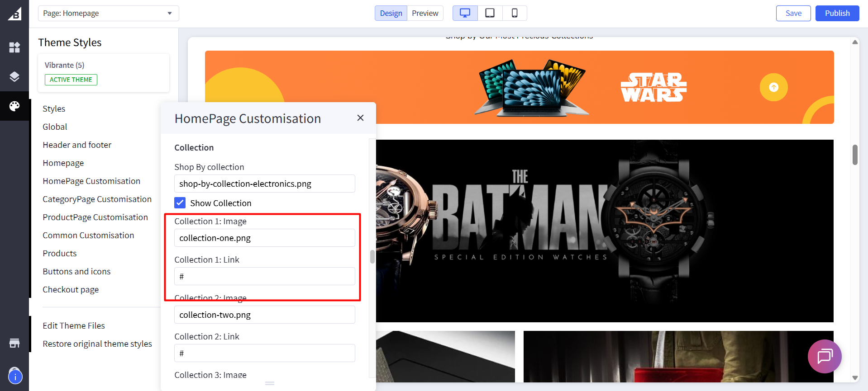
Task: Click the Theme Styles heading
Action: click(70, 42)
